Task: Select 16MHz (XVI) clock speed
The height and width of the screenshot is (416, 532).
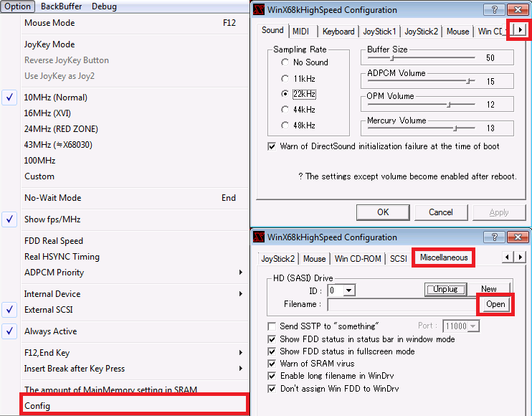Action: click(134, 113)
